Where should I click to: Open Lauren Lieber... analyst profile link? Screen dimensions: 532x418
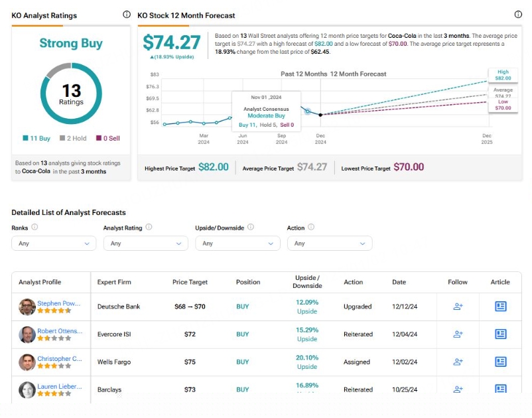60,386
